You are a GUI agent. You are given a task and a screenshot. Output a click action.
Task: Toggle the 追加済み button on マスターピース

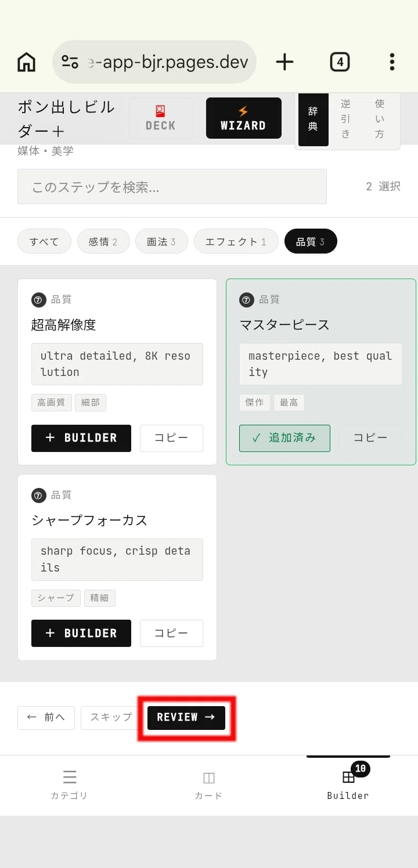[284, 438]
